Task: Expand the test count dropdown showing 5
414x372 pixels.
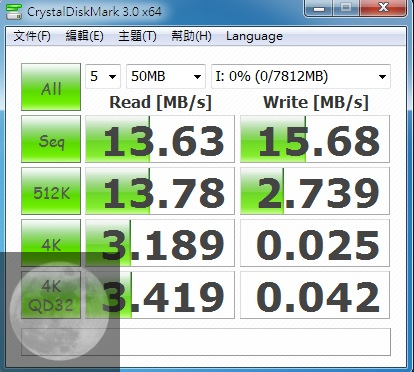Action: (x=103, y=76)
